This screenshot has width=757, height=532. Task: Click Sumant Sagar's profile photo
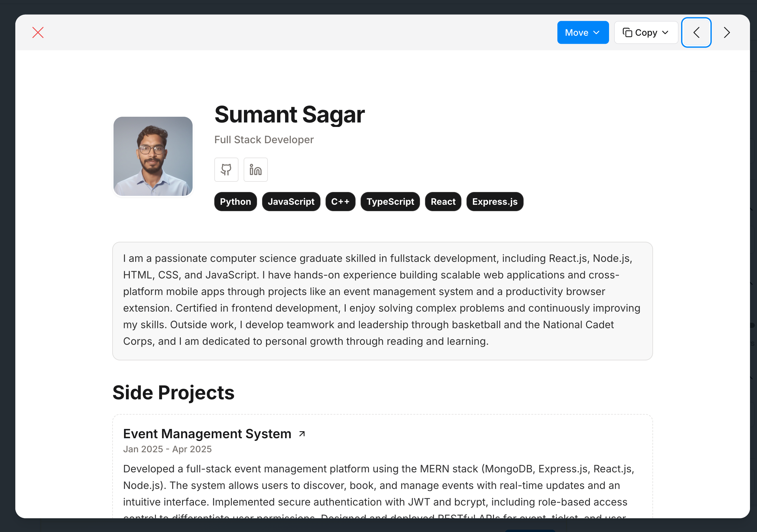pos(153,156)
